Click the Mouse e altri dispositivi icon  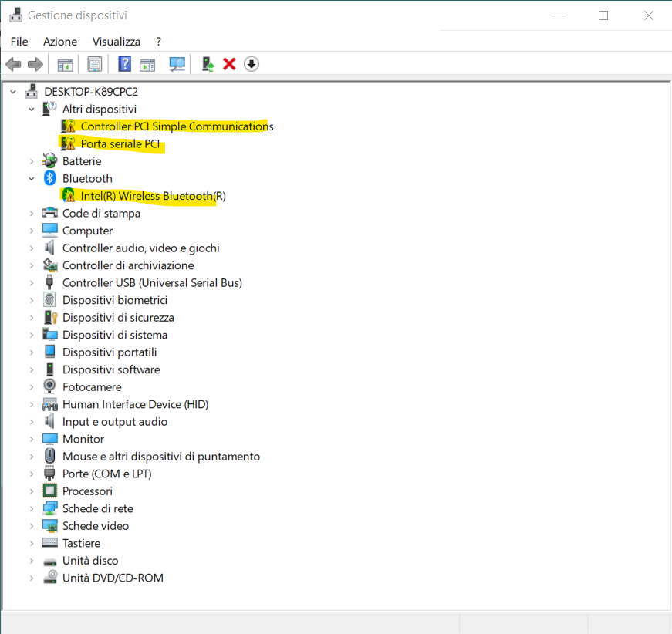(x=49, y=456)
